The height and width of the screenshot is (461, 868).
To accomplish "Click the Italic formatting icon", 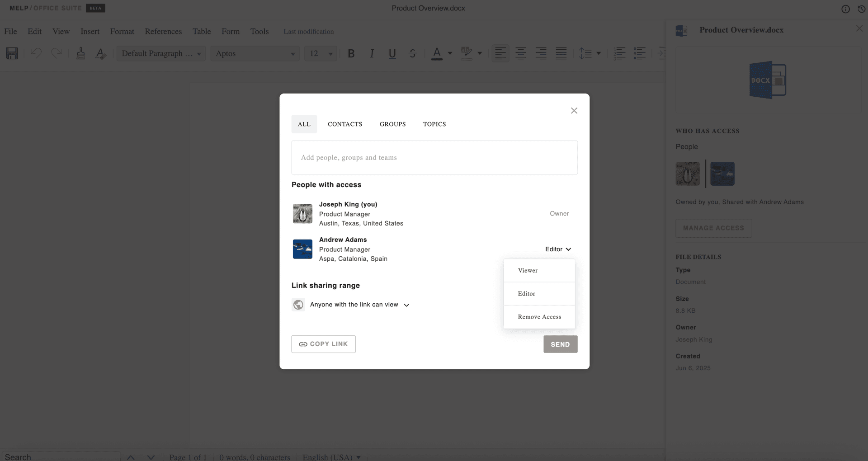I will tap(372, 53).
